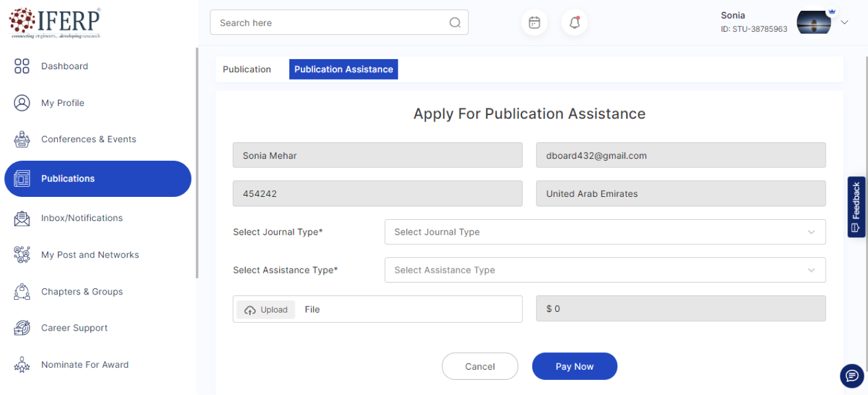Click the IFERP logo
The image size is (868, 395).
tap(55, 23)
